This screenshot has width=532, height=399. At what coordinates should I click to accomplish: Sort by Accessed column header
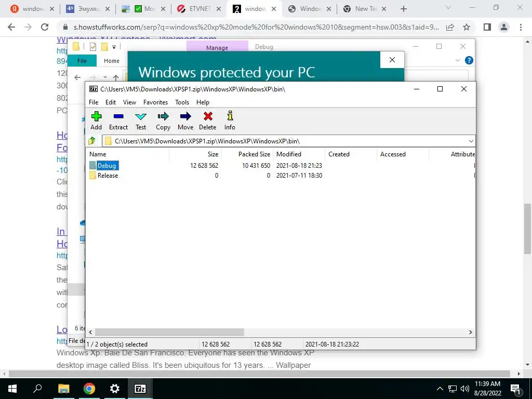pos(403,154)
